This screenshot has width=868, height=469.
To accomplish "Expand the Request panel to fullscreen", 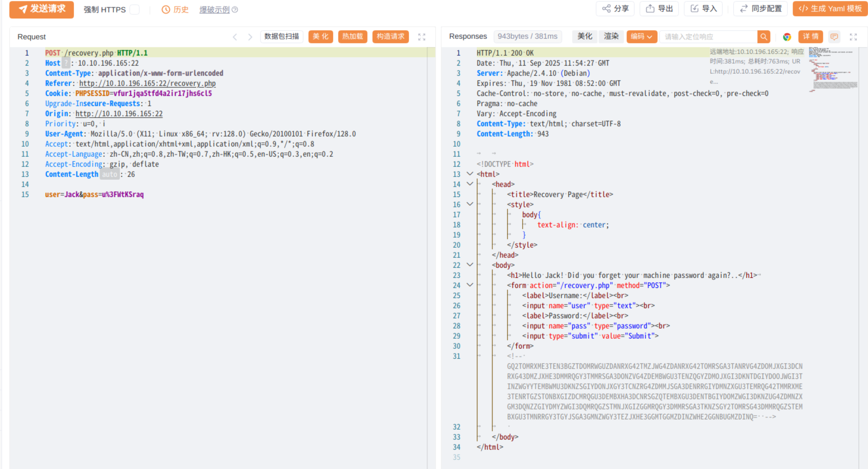I will [x=422, y=37].
